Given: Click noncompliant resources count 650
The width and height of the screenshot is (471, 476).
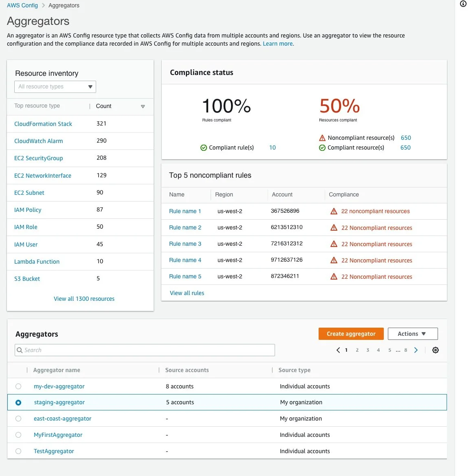Looking at the screenshot, I should (x=406, y=138).
